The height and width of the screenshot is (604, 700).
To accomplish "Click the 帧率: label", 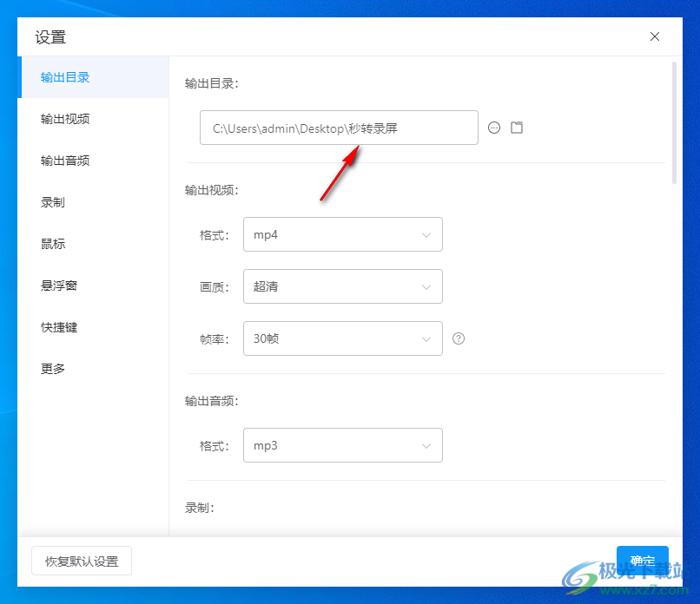I will tap(215, 339).
